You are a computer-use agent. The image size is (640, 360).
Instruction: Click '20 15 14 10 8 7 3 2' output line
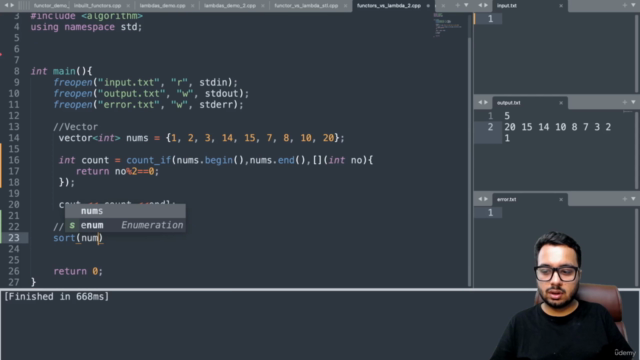(558, 127)
